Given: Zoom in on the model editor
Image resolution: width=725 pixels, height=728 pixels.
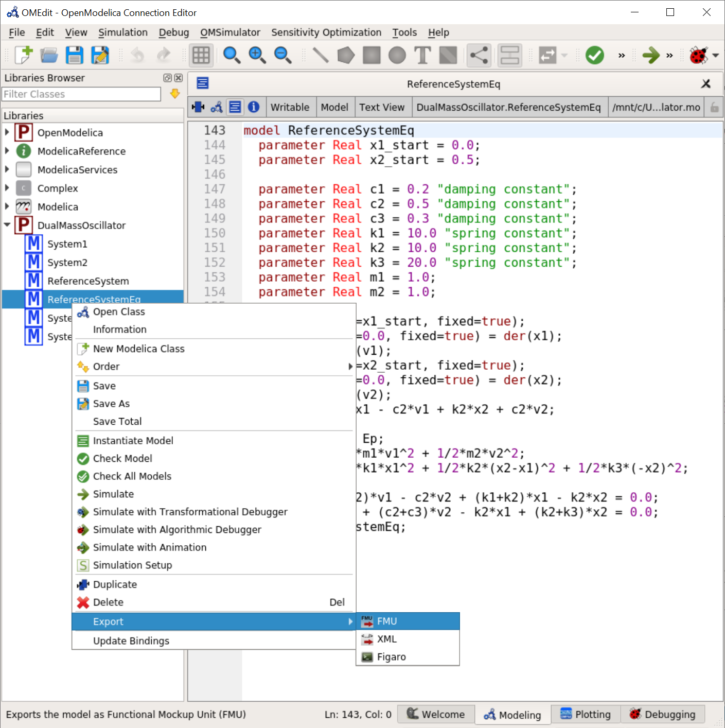Looking at the screenshot, I should point(257,55).
